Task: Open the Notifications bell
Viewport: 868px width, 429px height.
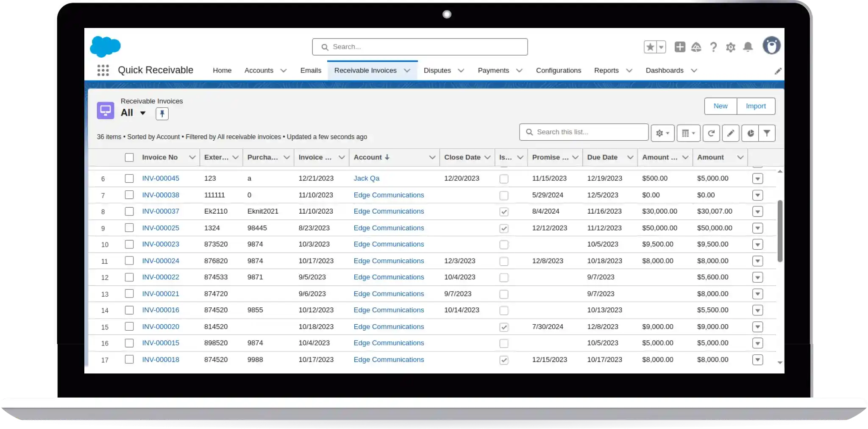Action: tap(748, 47)
